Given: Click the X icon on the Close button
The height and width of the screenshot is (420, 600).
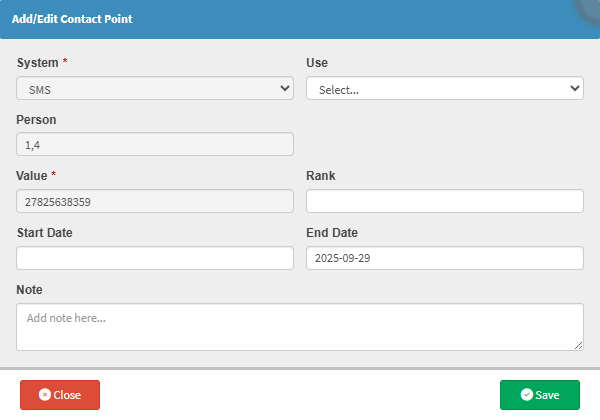Looking at the screenshot, I should pos(44,395).
